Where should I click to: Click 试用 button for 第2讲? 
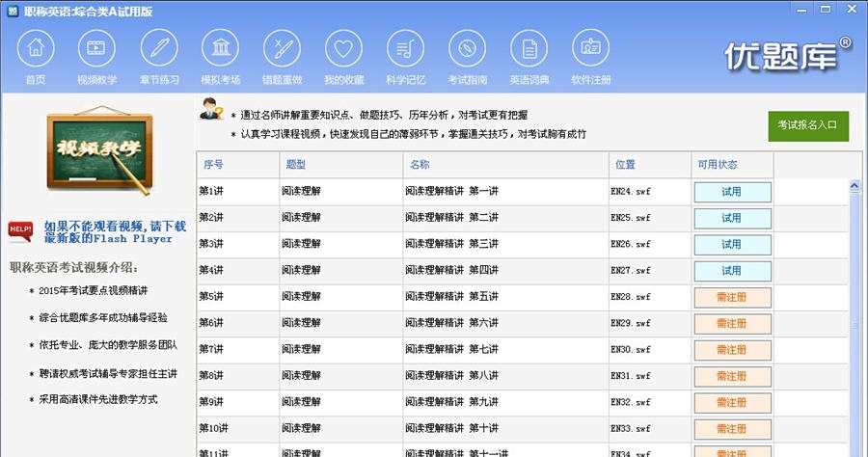tap(732, 219)
